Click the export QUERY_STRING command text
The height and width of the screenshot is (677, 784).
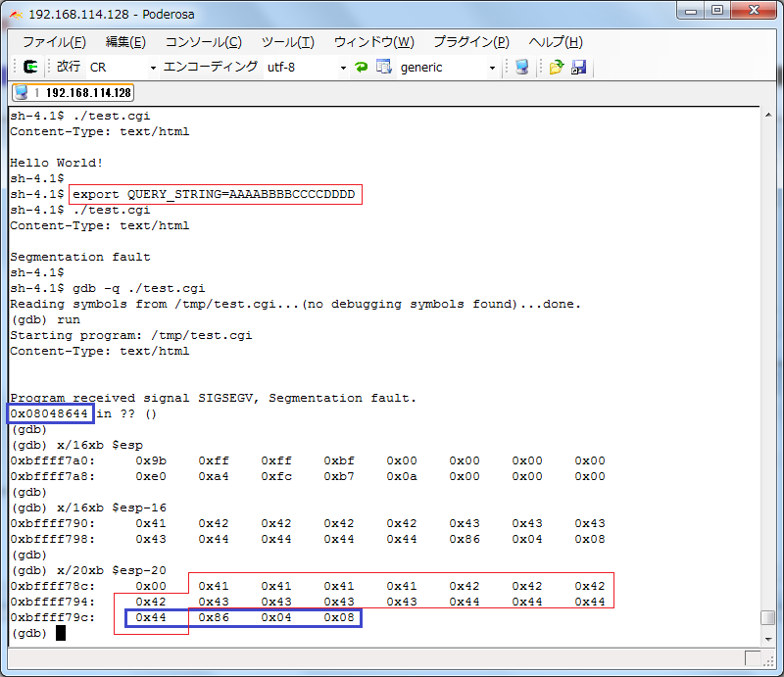pos(214,194)
